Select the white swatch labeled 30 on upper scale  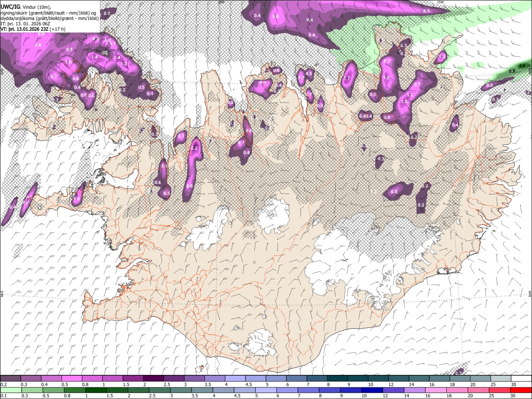[x=522, y=379]
